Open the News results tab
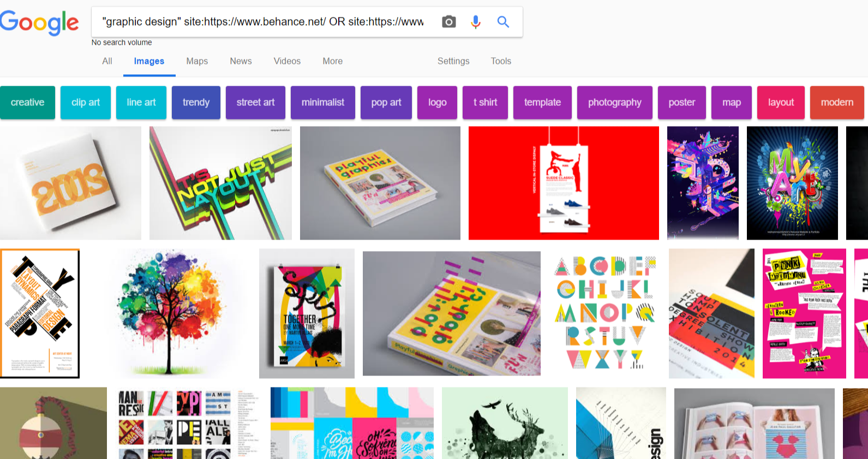Screen dimensions: 868x459 pos(241,61)
